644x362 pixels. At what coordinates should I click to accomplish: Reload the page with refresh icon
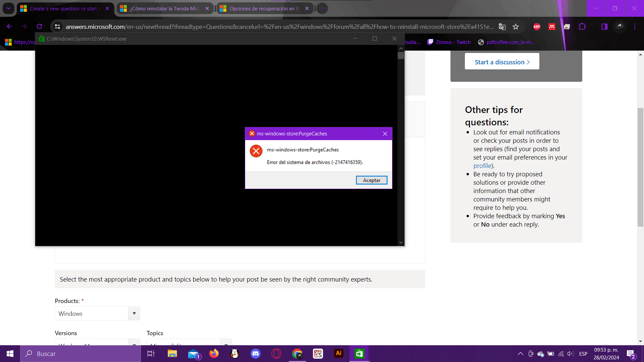coord(40,26)
